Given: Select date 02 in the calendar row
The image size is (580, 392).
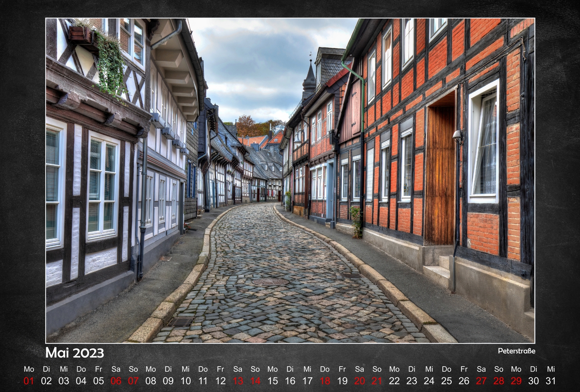Looking at the screenshot, I should coord(46,381).
